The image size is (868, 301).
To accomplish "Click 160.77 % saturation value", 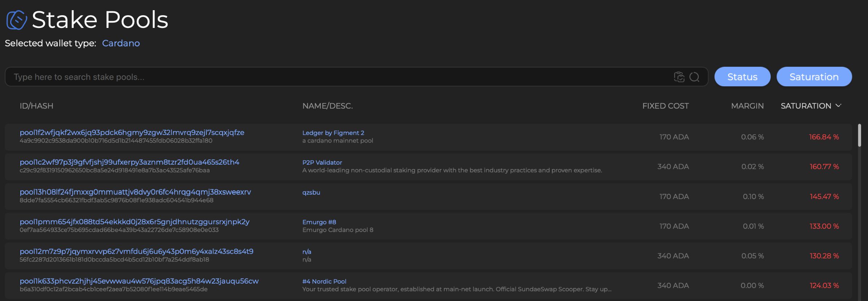I will click(824, 167).
